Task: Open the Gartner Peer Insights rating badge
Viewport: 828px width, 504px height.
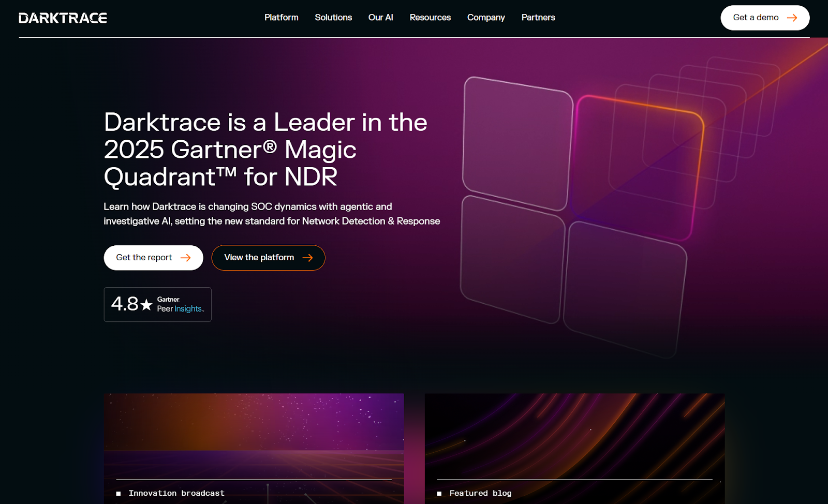Action: [x=158, y=305]
